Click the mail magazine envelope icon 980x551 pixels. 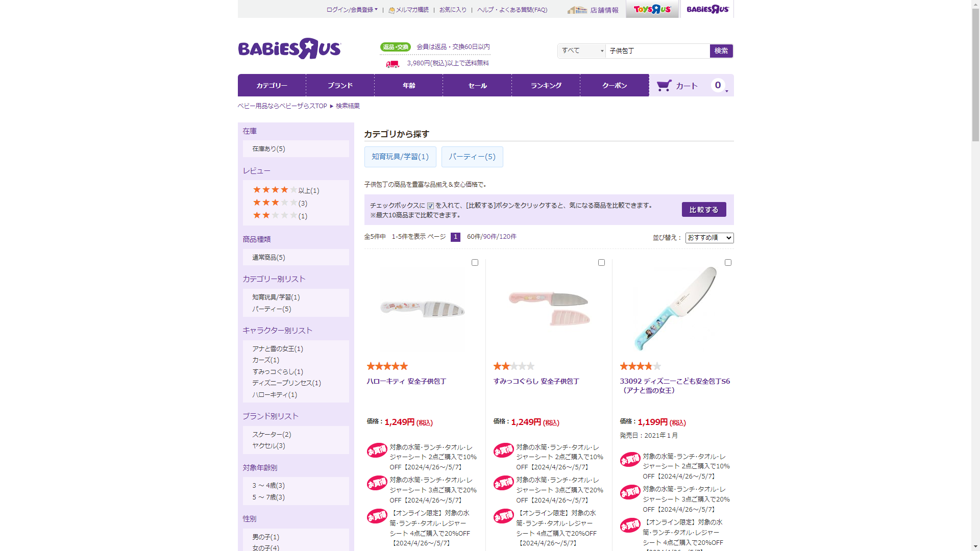point(391,10)
